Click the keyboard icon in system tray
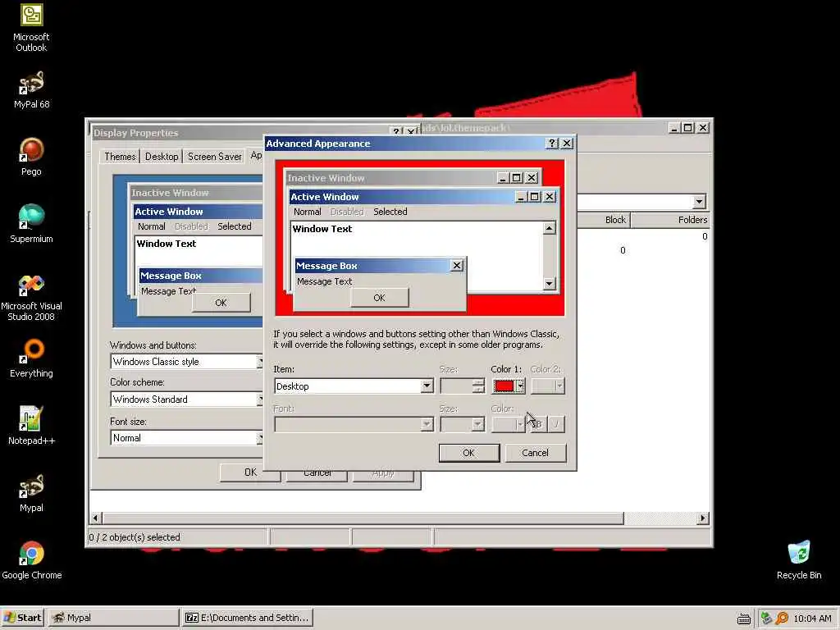 [743, 619]
